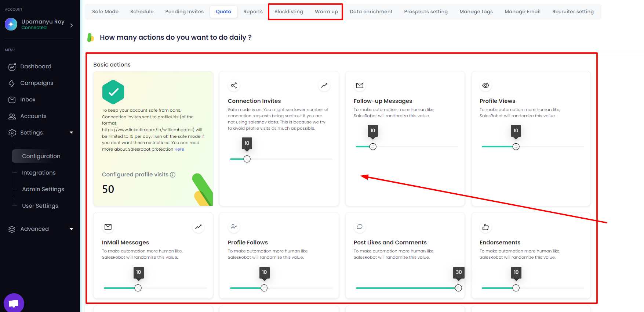Open the Manage tags tab

tap(476, 12)
